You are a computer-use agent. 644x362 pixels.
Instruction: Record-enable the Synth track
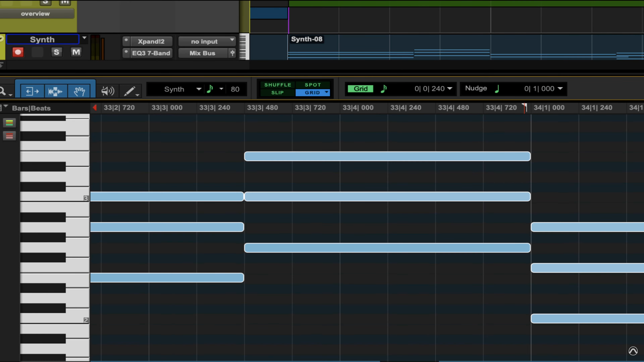(18, 52)
